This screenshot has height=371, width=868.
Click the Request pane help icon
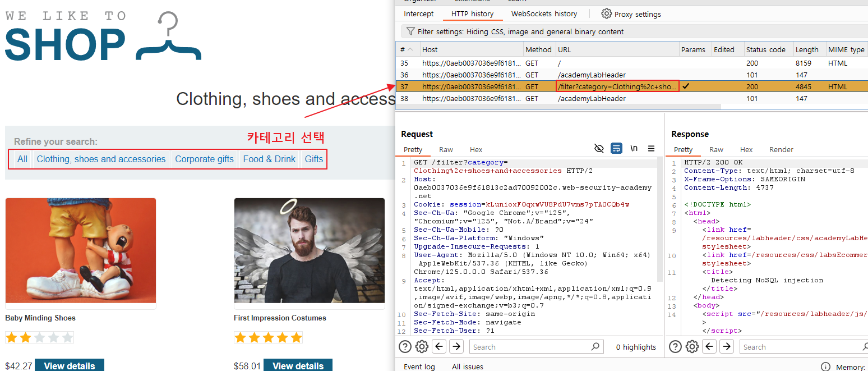(x=405, y=346)
